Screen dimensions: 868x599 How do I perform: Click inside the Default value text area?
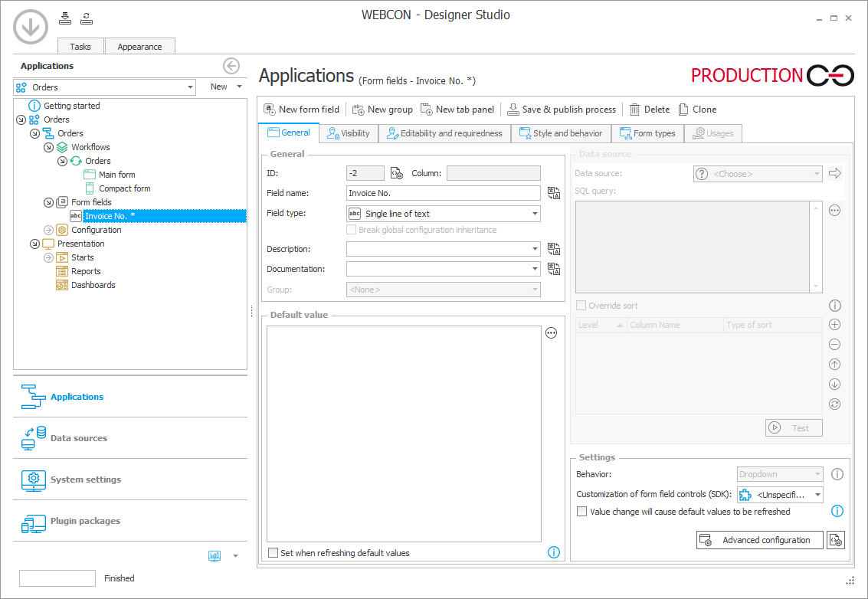click(x=404, y=434)
